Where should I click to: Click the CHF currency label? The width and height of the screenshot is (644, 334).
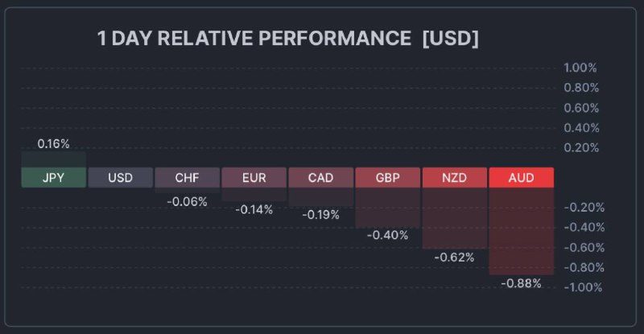click(187, 177)
